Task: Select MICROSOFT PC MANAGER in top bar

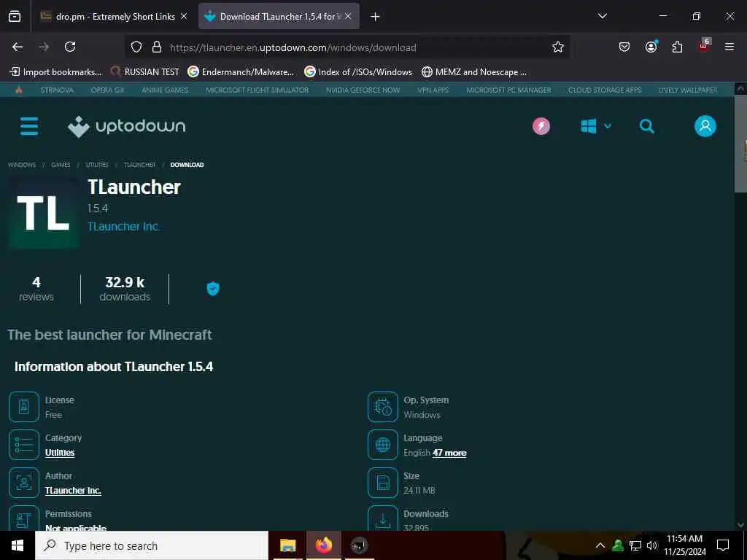Action: coord(508,90)
